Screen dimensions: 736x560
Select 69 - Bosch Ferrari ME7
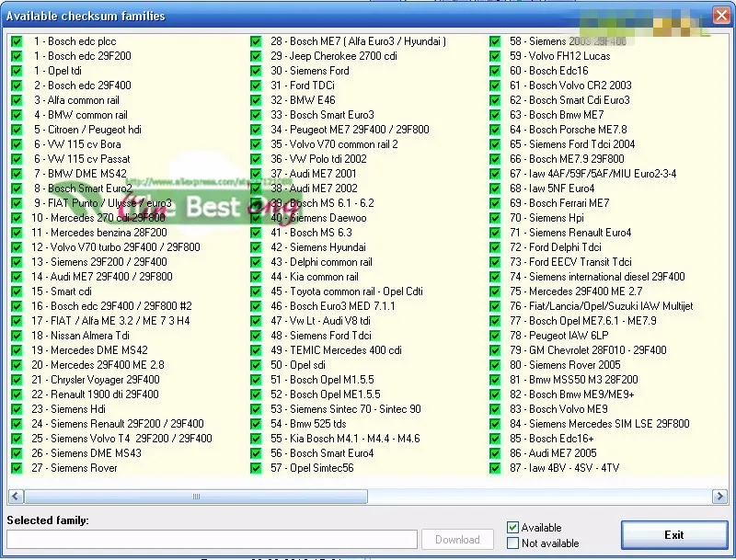point(559,203)
